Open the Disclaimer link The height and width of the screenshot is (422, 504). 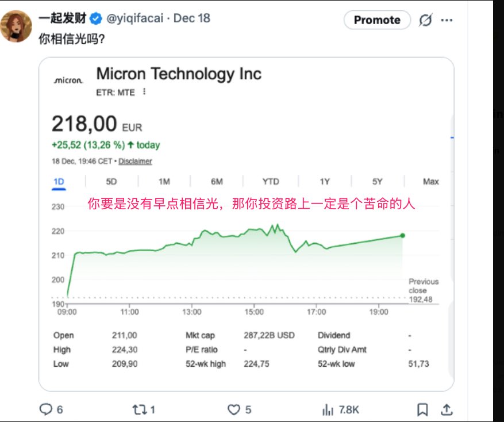[135, 162]
